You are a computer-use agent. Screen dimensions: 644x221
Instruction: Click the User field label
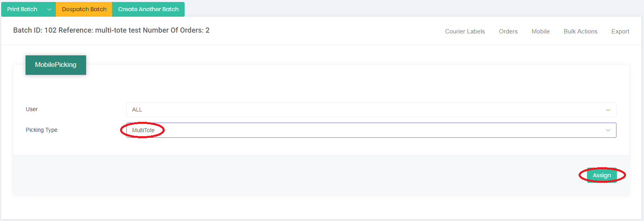[32, 109]
